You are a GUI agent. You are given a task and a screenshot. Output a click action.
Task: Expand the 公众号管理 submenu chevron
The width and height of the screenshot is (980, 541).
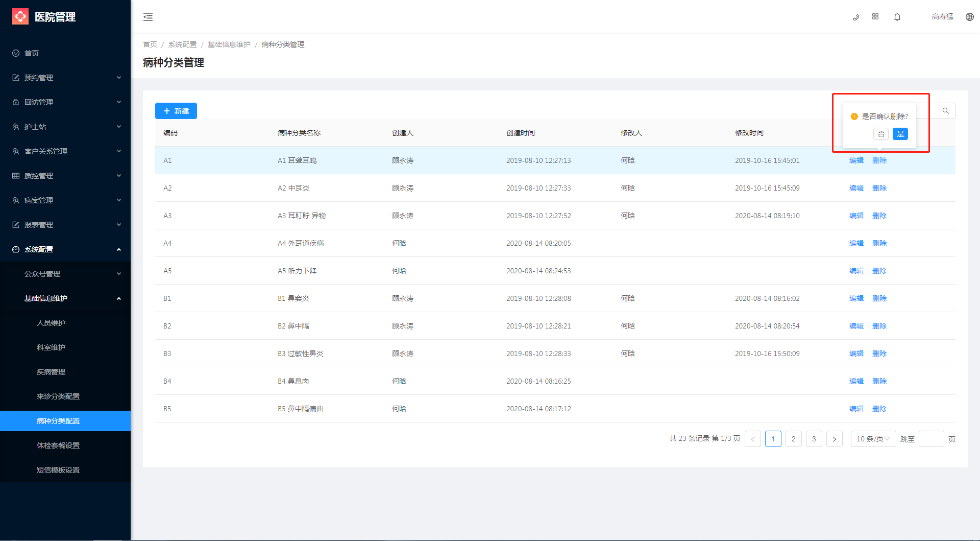tap(119, 274)
